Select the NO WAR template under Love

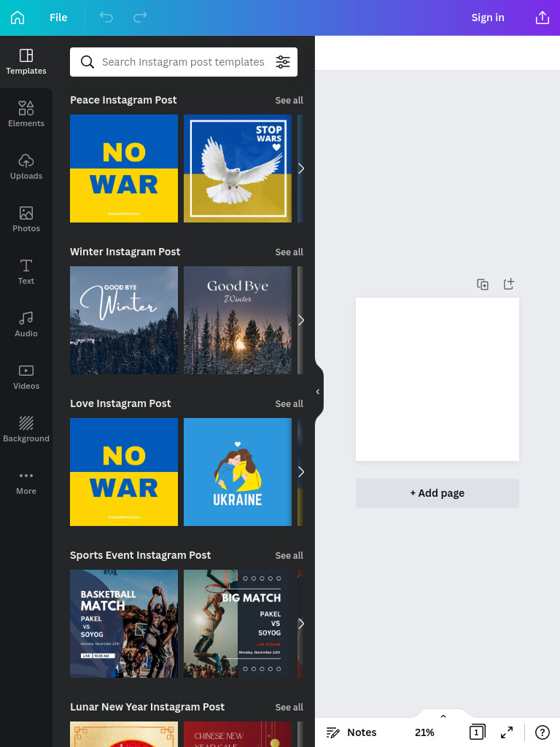point(124,472)
